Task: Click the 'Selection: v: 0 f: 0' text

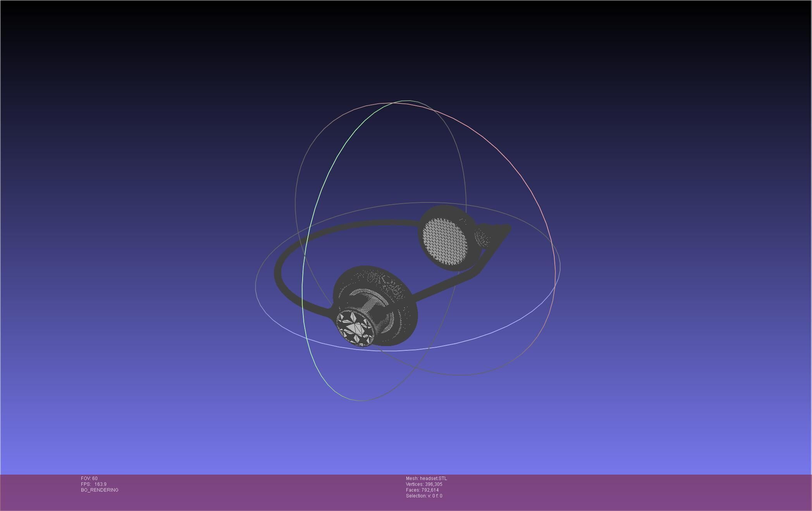Action: (424, 496)
